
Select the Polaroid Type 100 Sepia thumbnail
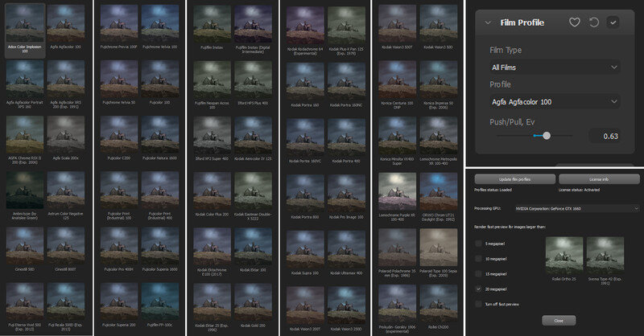pos(438,248)
